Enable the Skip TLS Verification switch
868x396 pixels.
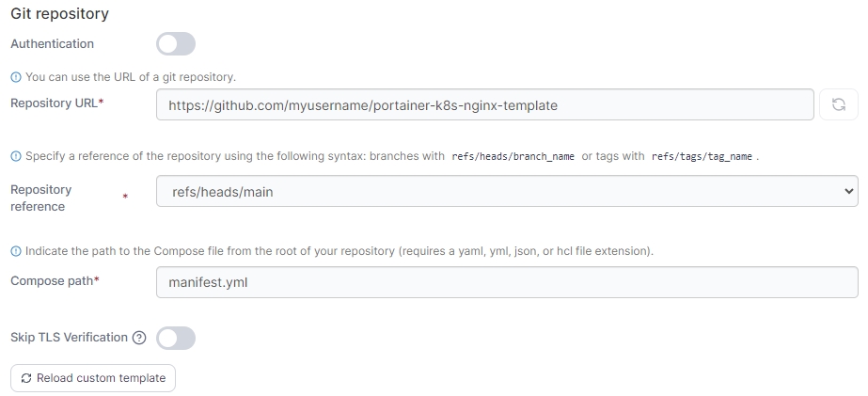click(x=176, y=338)
